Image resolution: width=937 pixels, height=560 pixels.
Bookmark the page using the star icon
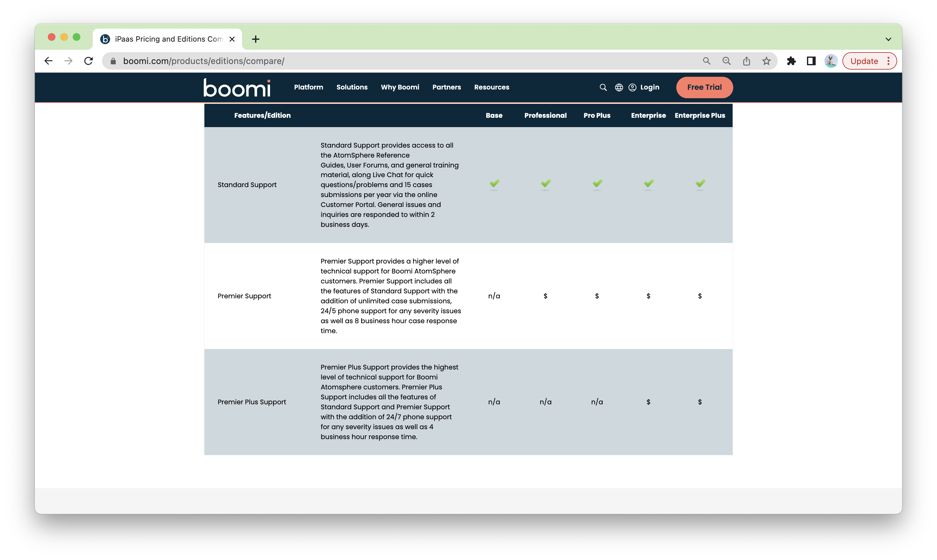766,61
